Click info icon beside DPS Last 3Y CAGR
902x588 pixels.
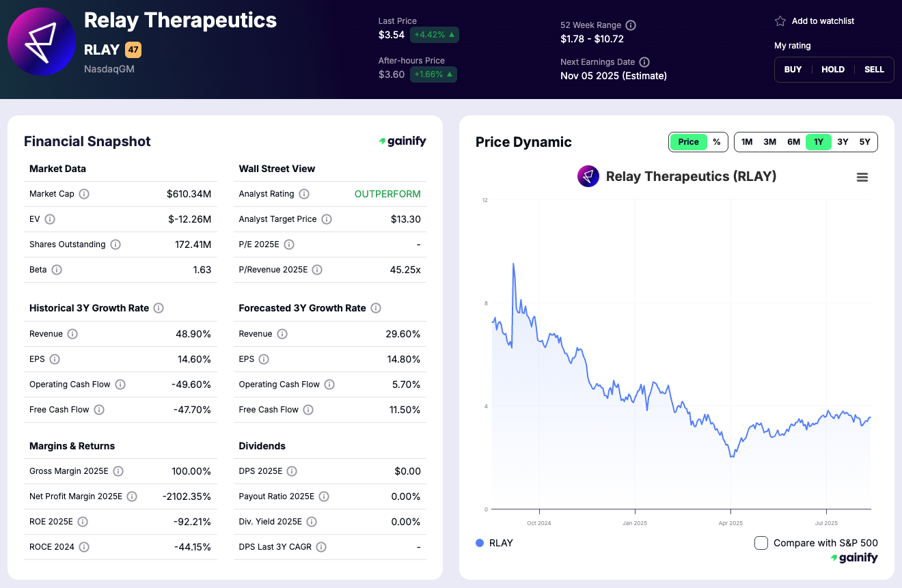tap(321, 547)
